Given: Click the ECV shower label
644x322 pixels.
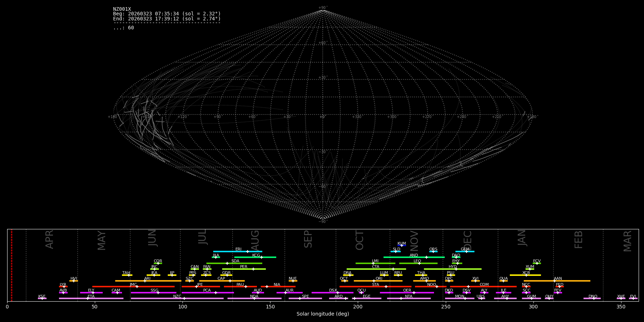Looking at the screenshot, I should (537, 261).
